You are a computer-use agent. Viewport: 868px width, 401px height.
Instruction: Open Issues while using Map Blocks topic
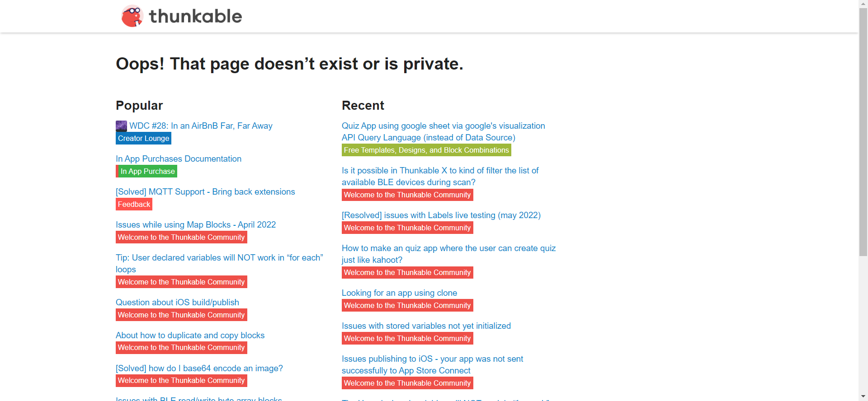click(196, 225)
